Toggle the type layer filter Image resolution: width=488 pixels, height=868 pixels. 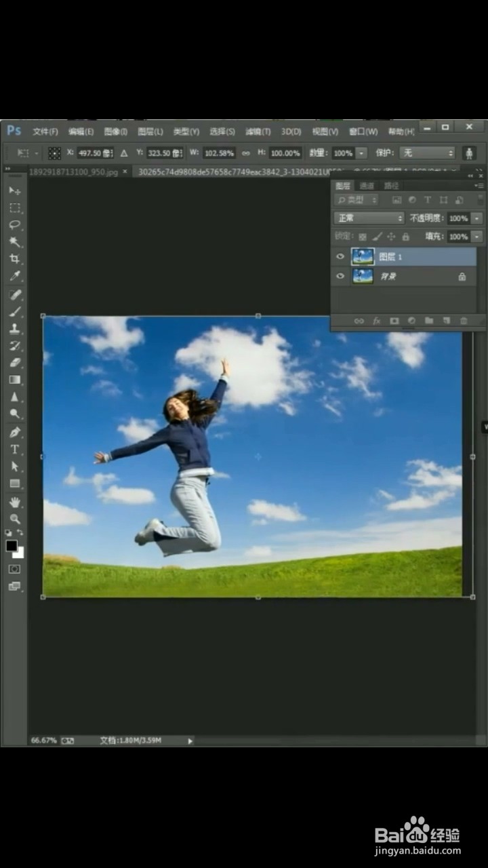(427, 200)
